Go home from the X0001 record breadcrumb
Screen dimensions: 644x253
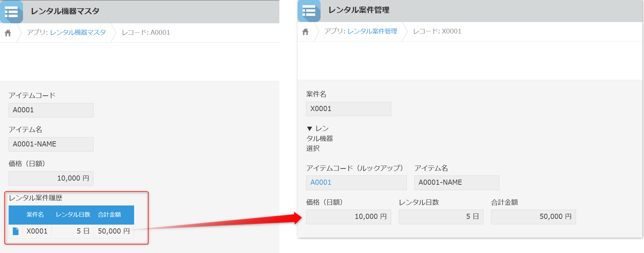(x=306, y=32)
